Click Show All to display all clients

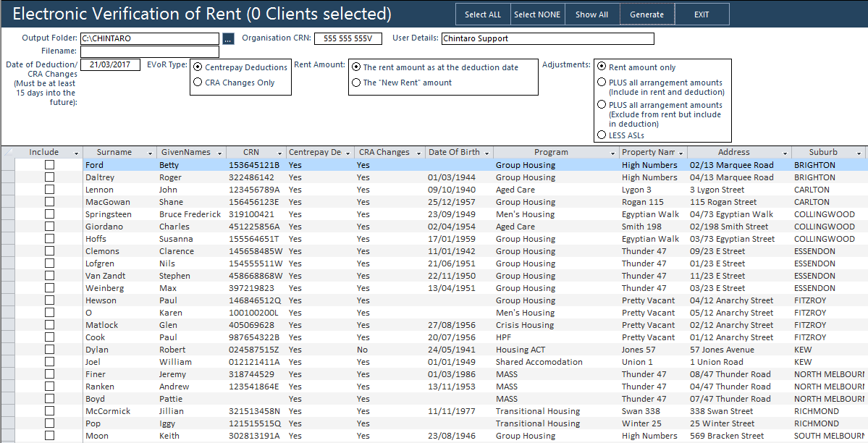(x=591, y=14)
